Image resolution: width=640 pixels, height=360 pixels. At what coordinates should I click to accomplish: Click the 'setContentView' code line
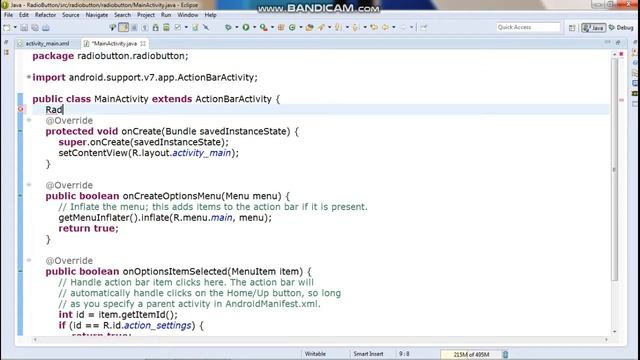(149, 153)
